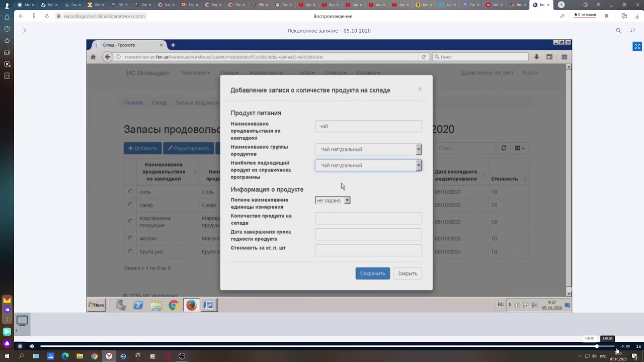Mute the recording volume
Viewport: 644px width, 362px height.
(x=32, y=346)
